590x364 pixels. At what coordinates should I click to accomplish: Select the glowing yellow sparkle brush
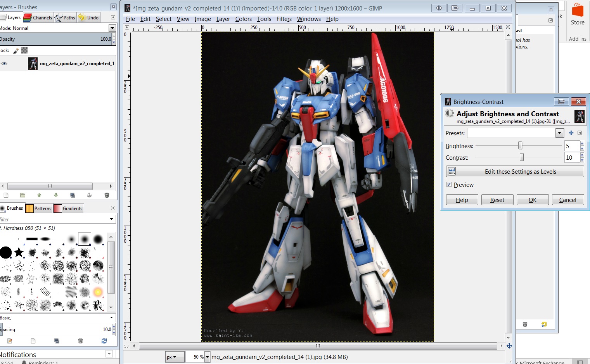point(98,292)
